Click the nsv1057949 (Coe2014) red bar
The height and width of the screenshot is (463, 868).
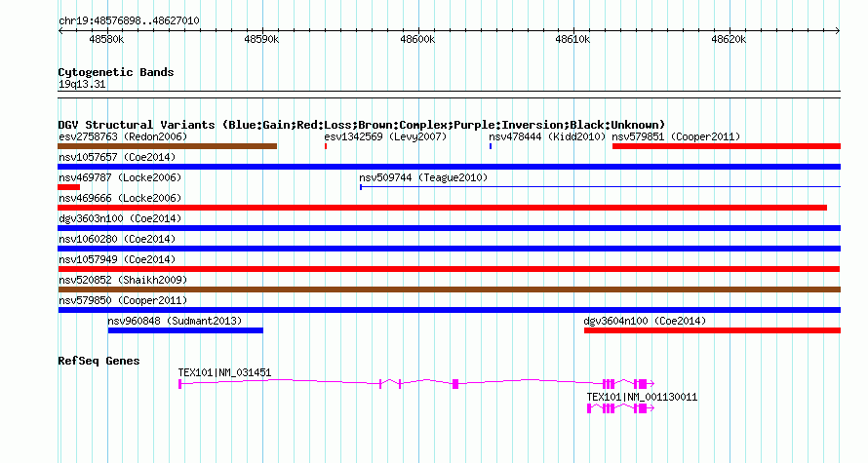point(449,269)
